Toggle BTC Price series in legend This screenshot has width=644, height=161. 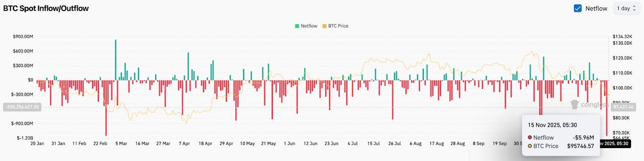tap(338, 26)
